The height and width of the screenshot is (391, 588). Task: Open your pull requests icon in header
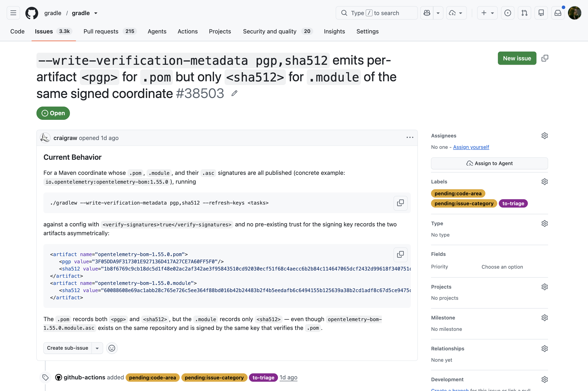(x=524, y=13)
